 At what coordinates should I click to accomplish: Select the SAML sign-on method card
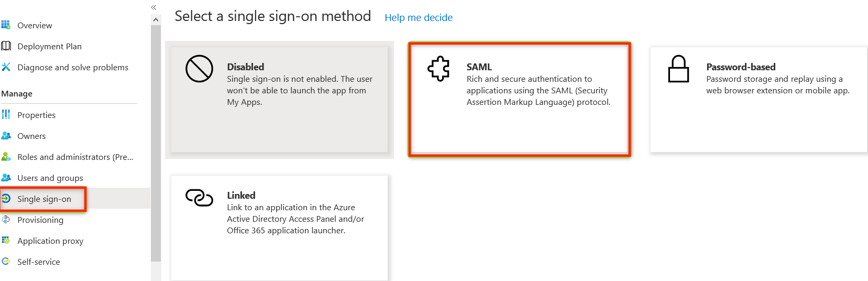click(x=519, y=100)
